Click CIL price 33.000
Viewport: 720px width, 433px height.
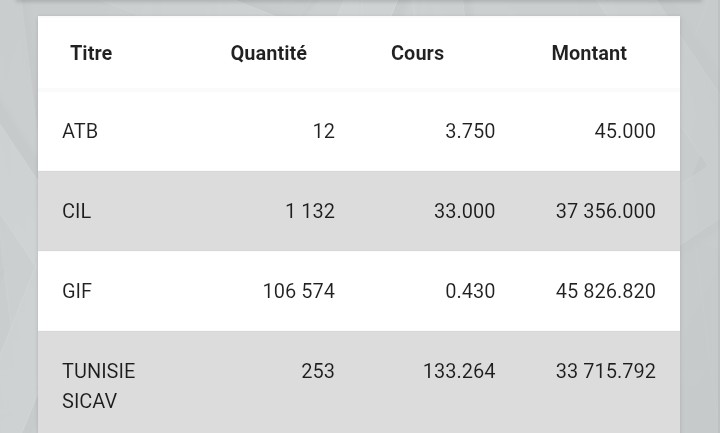pos(464,211)
